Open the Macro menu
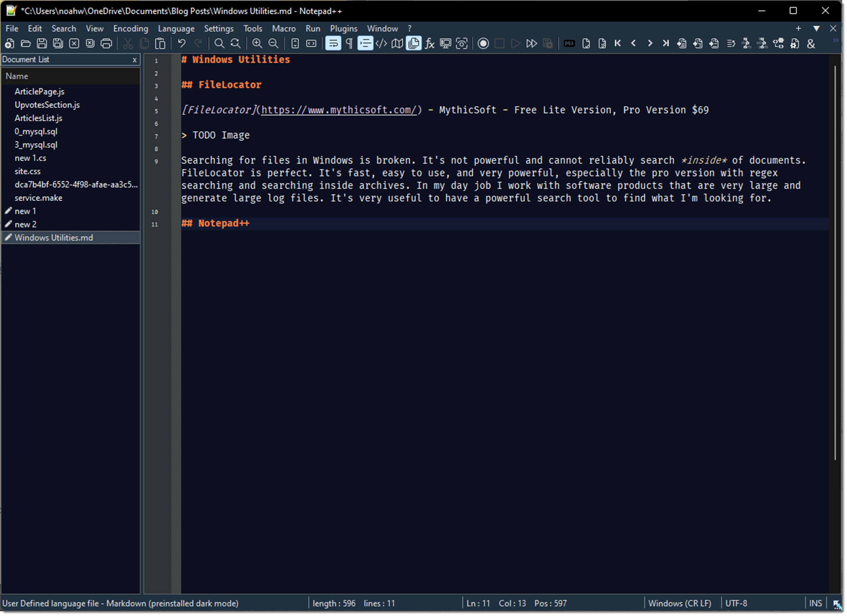The image size is (847, 616). tap(284, 28)
